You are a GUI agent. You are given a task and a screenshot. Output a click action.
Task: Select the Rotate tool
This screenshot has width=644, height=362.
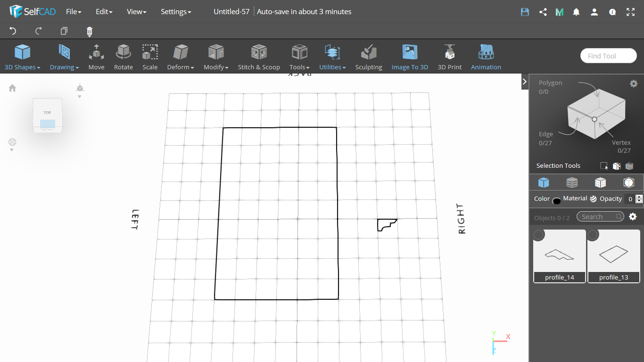(124, 57)
